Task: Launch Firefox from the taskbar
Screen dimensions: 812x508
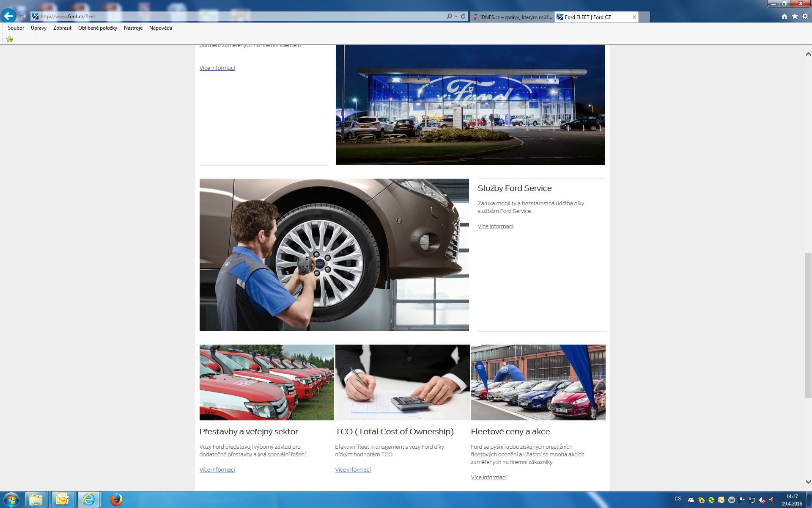Action: point(116,500)
